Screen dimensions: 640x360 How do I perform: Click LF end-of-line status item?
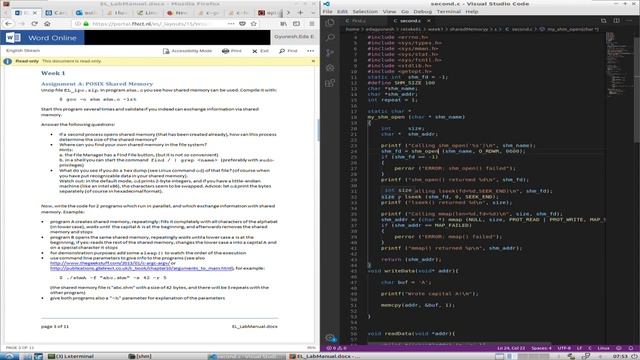coord(579,348)
